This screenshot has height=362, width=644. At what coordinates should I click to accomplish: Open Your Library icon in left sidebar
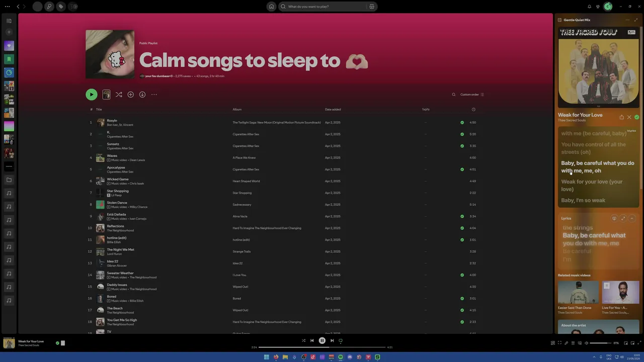tap(9, 21)
